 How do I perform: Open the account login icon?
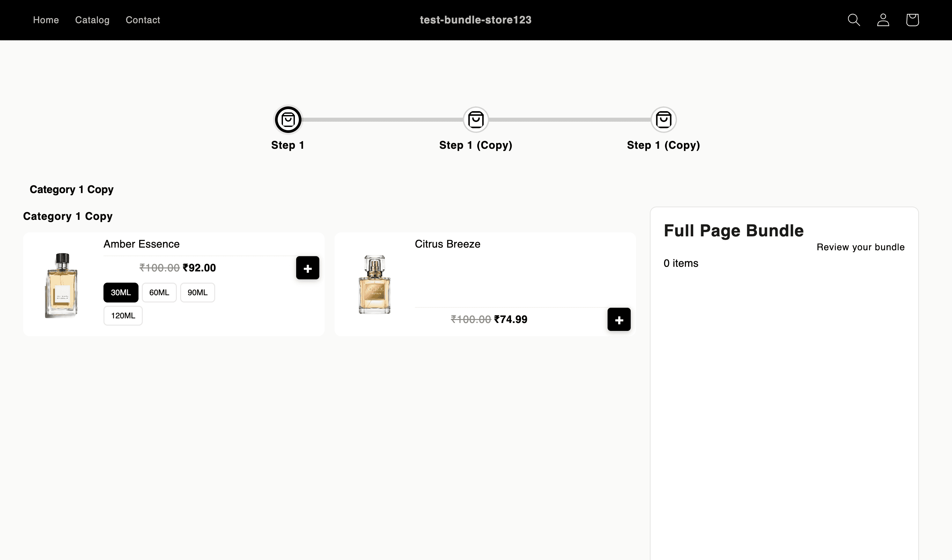[x=883, y=20]
